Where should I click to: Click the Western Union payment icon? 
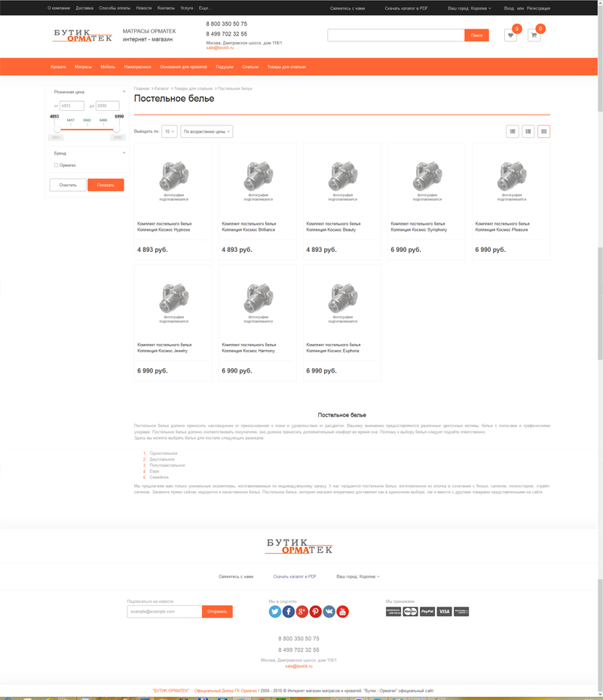click(x=461, y=612)
